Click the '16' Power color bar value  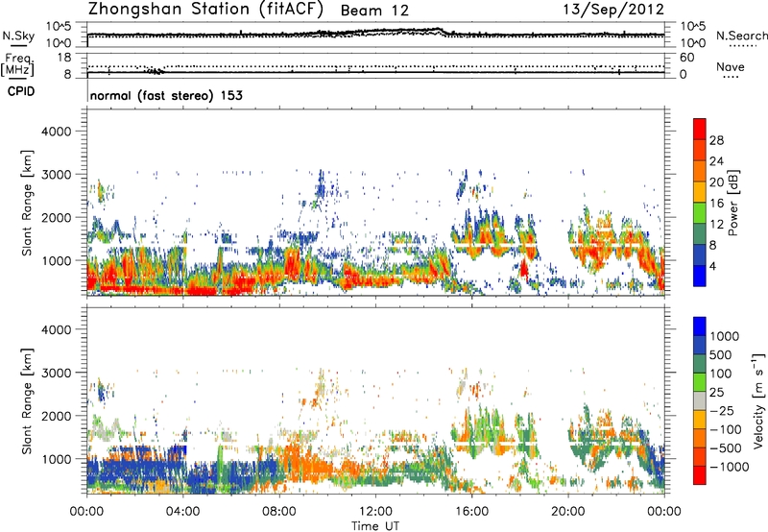click(716, 204)
